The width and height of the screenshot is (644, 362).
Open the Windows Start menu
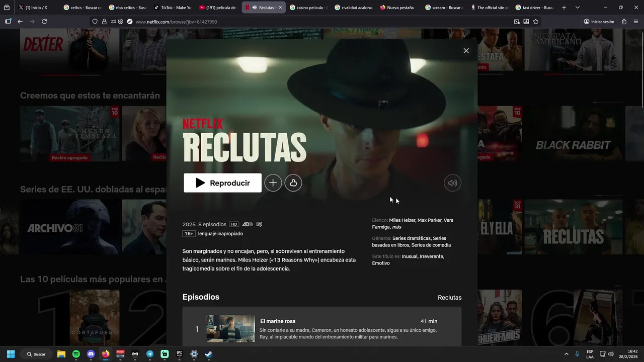tap(11, 354)
